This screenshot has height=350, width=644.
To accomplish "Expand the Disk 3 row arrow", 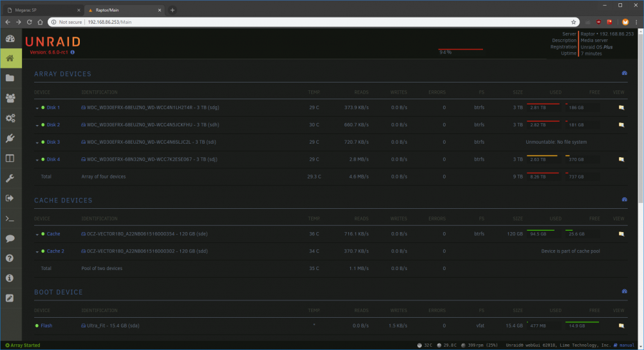I will [37, 142].
